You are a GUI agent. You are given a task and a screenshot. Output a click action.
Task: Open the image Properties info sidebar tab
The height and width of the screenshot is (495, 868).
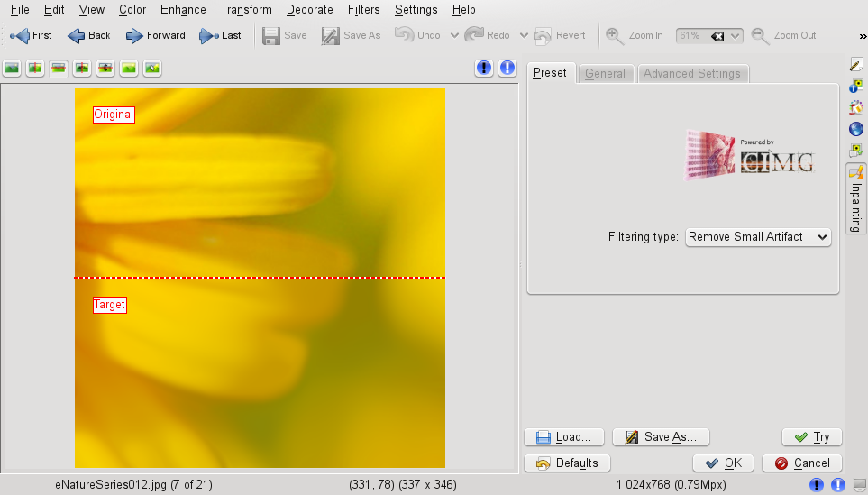pos(856,86)
